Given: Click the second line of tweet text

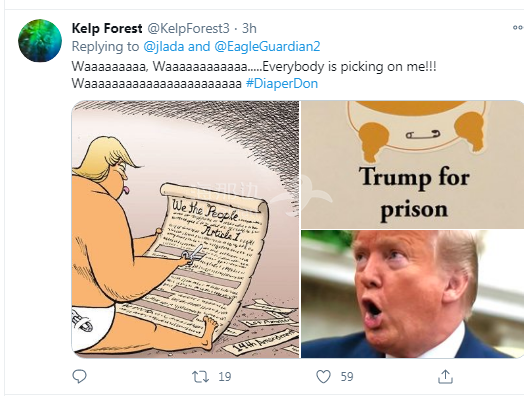Looking at the screenshot, I should tap(195, 83).
